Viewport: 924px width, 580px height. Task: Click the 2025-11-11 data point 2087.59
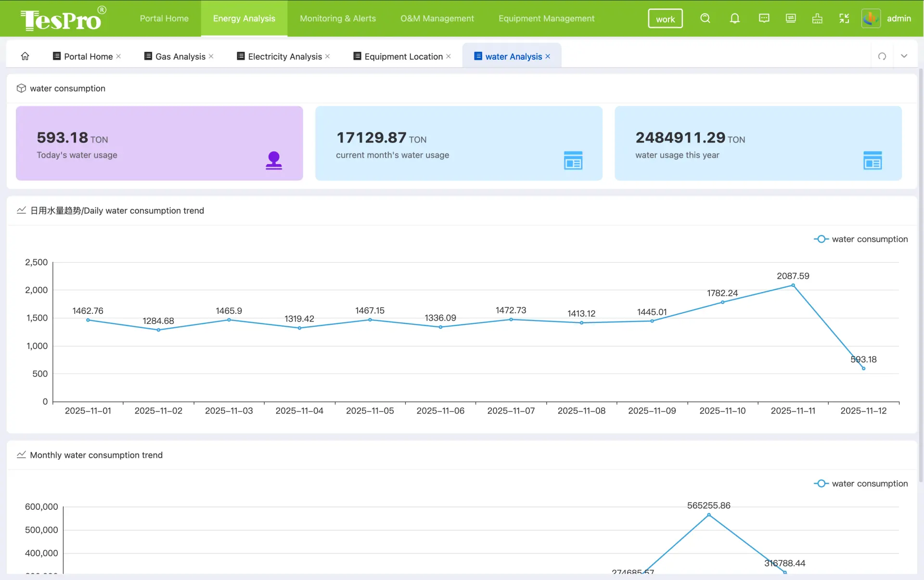click(793, 285)
